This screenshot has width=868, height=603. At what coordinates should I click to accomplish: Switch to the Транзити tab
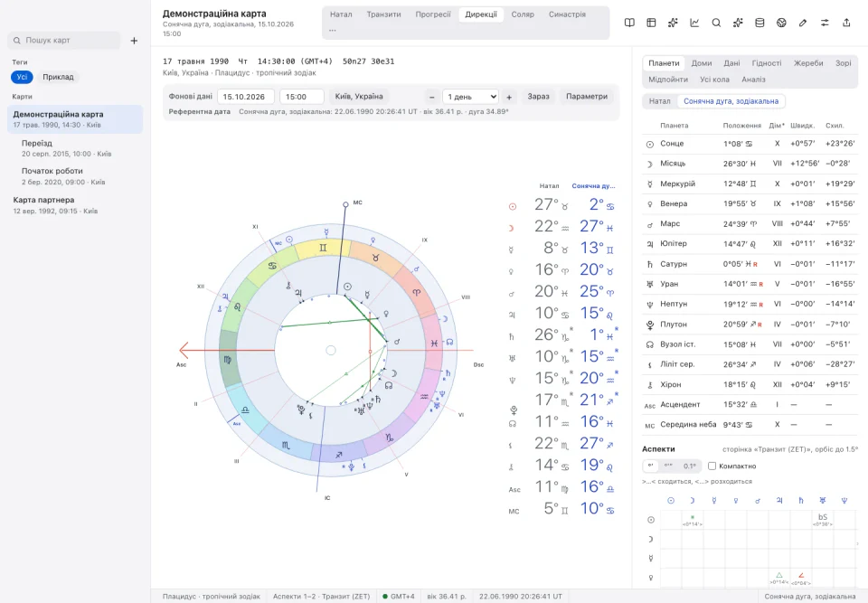pos(383,14)
